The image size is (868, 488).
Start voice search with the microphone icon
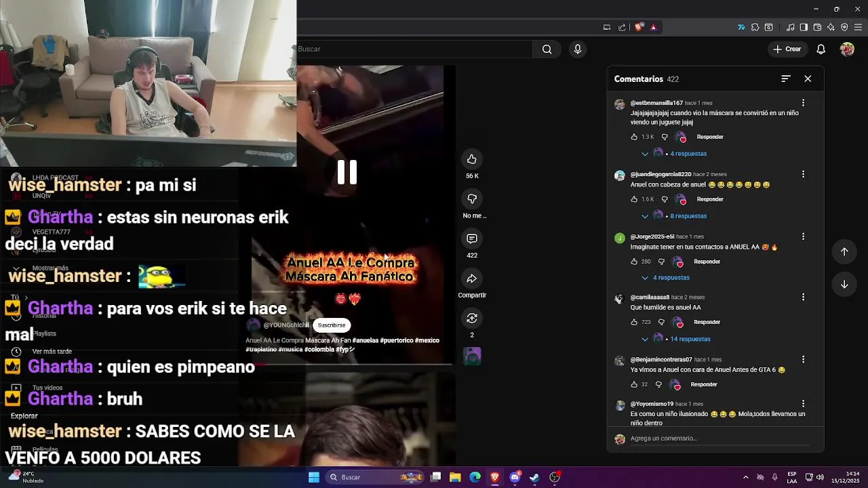point(578,49)
